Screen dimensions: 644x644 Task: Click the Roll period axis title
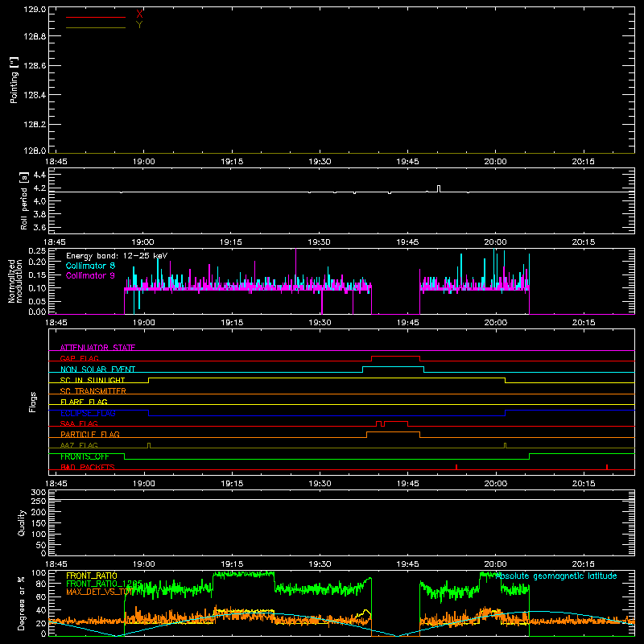coord(24,200)
